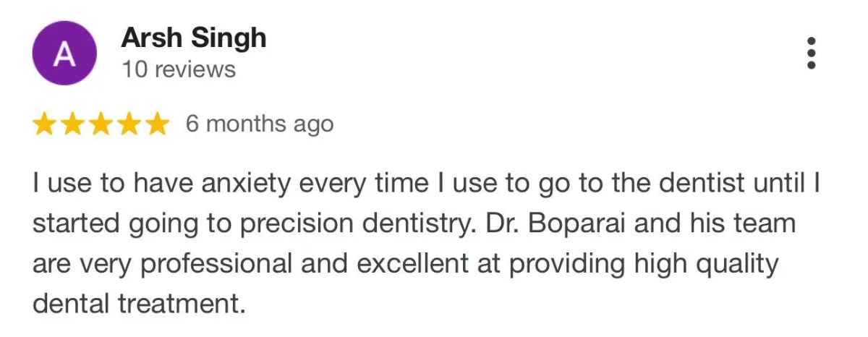Open reviewer name Arsh Singh

(194, 38)
